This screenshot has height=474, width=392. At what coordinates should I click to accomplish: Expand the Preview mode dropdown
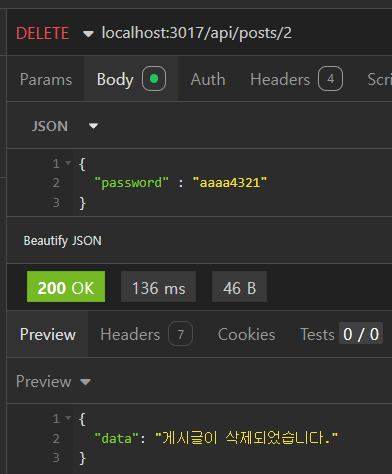[53, 381]
